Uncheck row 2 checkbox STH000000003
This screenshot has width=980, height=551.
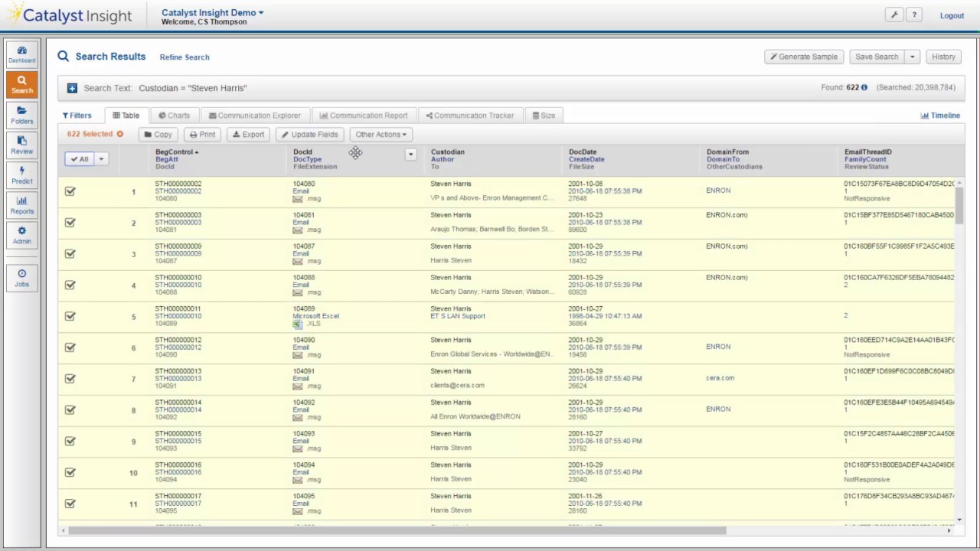(70, 223)
